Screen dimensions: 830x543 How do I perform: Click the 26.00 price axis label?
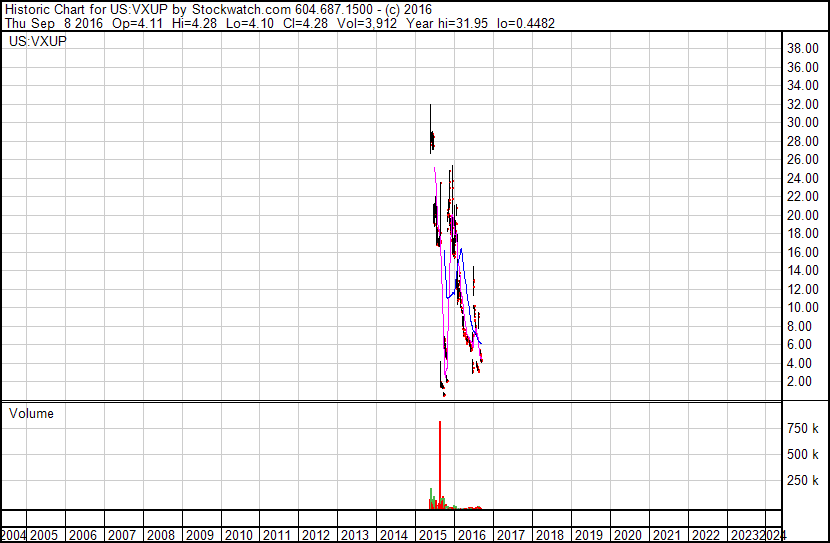tap(803, 160)
